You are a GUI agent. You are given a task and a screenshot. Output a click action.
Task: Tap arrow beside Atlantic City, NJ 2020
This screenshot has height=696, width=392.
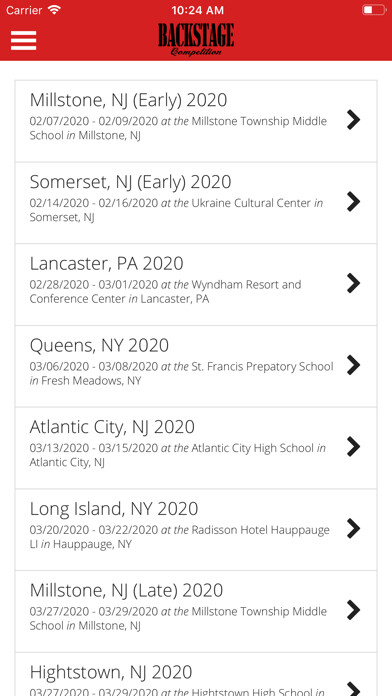(x=353, y=447)
